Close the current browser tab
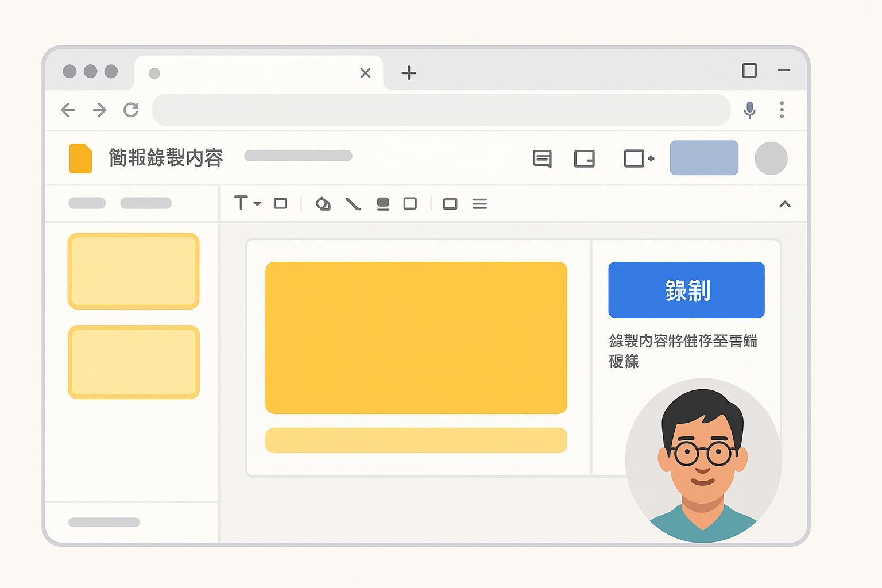This screenshot has width=882, height=588. pos(365,73)
